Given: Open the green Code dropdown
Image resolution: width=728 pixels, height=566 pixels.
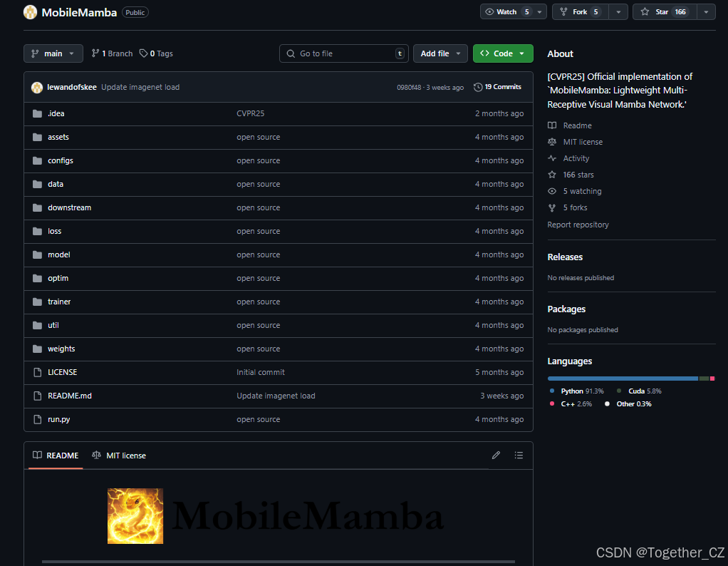Looking at the screenshot, I should click(x=503, y=53).
